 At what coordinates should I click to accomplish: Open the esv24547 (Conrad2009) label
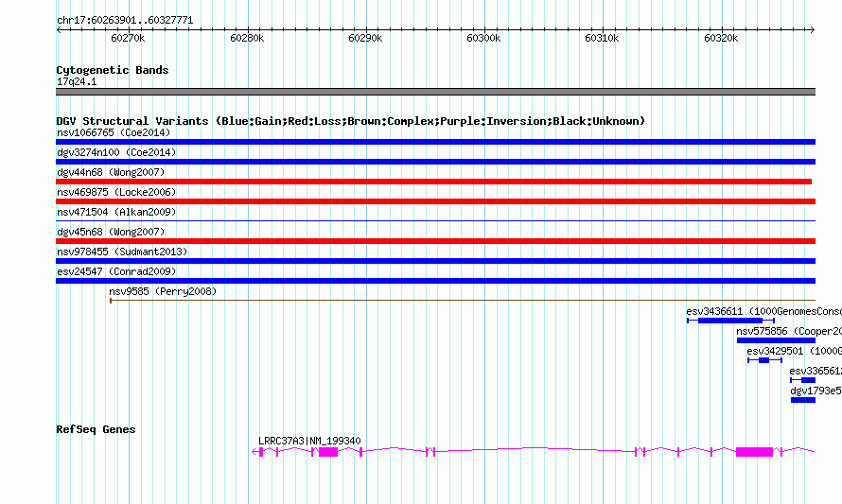pos(116,271)
